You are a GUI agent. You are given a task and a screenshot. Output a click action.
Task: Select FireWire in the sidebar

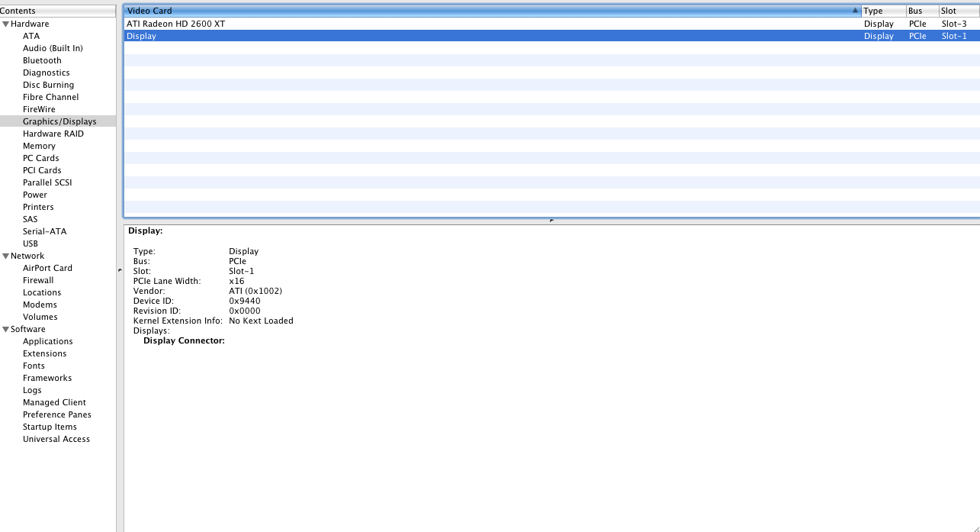(39, 109)
